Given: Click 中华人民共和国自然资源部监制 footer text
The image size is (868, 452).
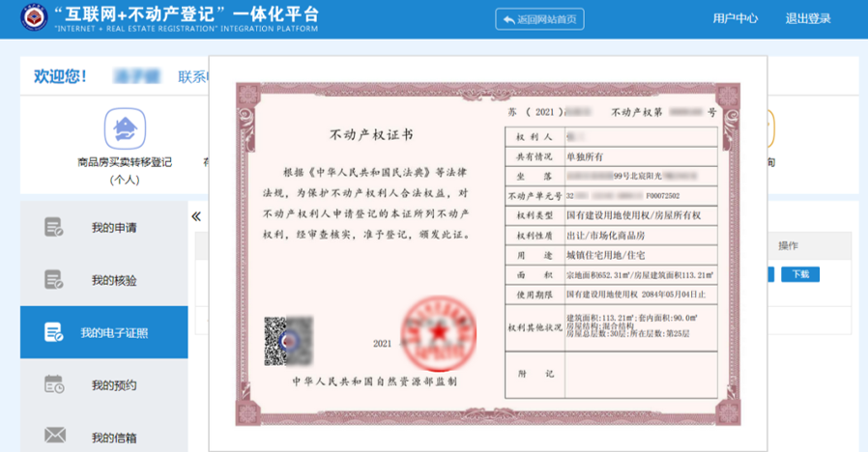Looking at the screenshot, I should pyautogui.click(x=375, y=381).
